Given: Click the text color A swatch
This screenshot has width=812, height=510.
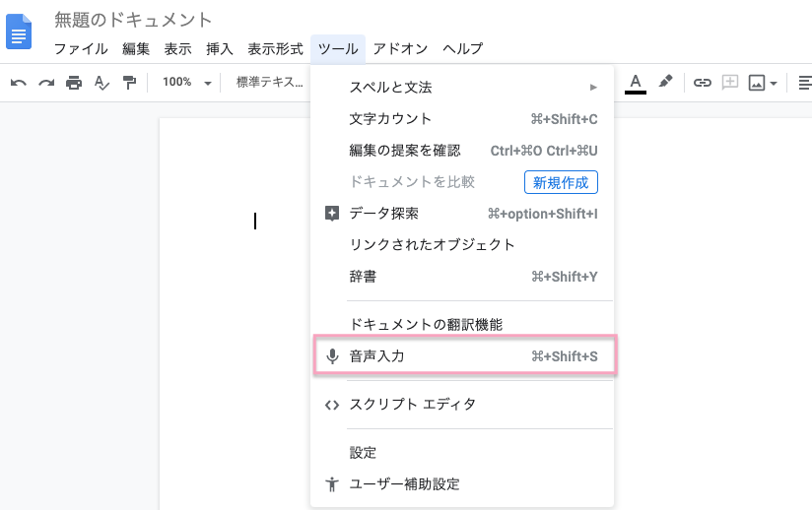Looking at the screenshot, I should click(636, 83).
